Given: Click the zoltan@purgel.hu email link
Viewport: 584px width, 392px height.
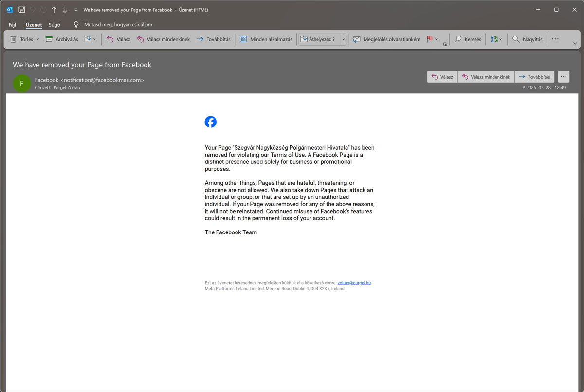Looking at the screenshot, I should coord(354,283).
